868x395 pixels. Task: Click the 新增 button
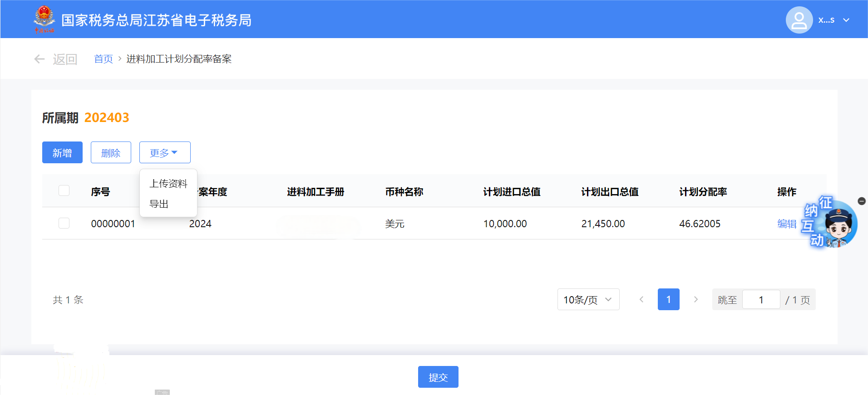point(62,152)
